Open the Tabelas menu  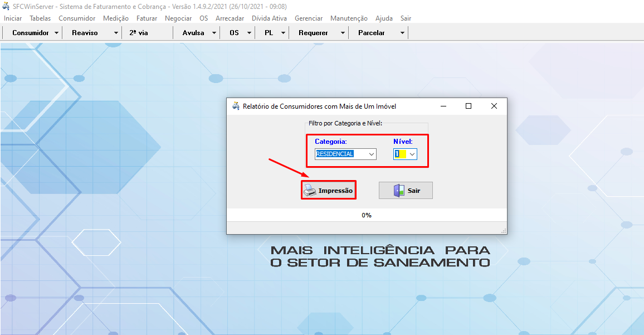click(40, 18)
